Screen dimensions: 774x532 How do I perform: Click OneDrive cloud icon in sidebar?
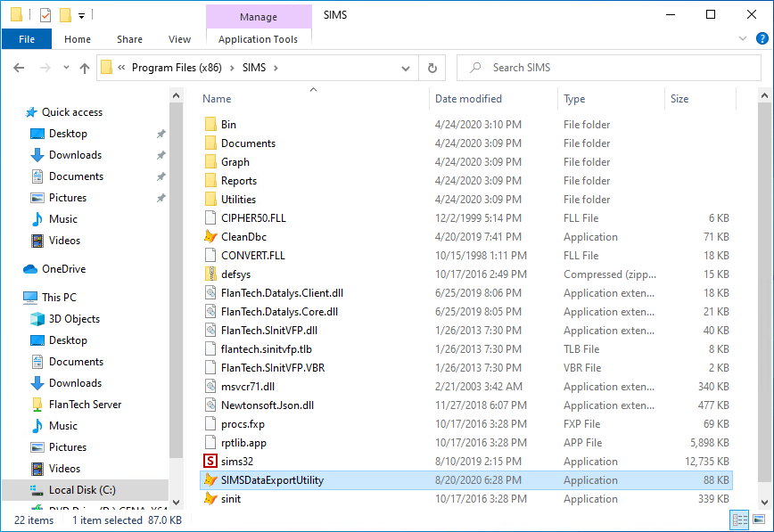coord(30,269)
